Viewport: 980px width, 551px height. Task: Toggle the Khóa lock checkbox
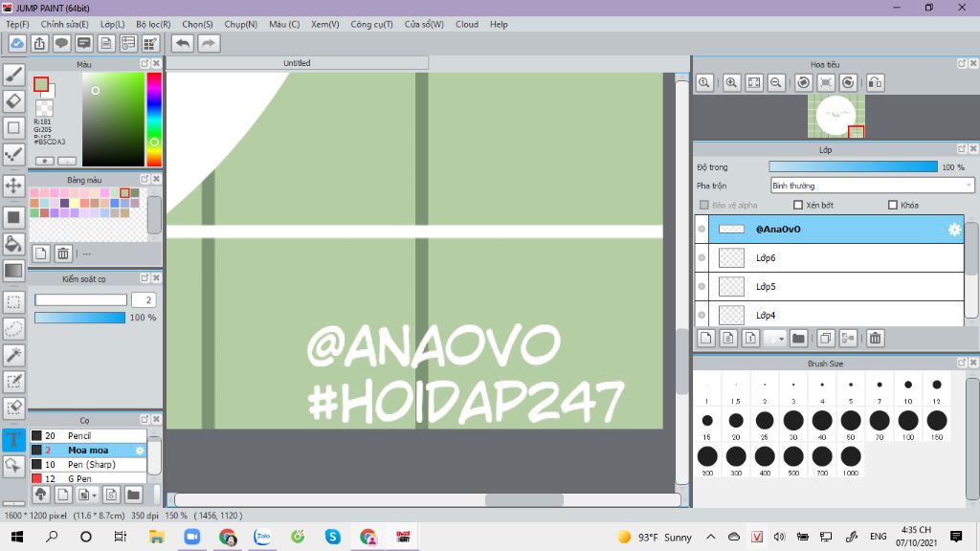point(893,205)
